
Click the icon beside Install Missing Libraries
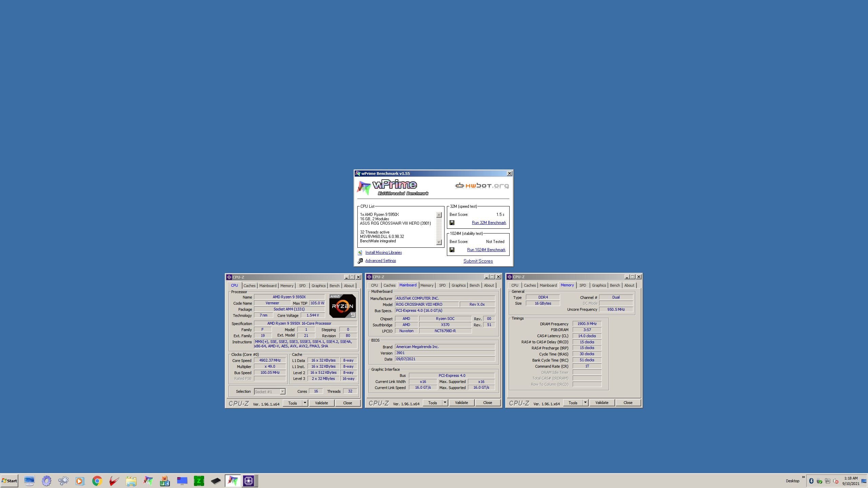pos(360,252)
